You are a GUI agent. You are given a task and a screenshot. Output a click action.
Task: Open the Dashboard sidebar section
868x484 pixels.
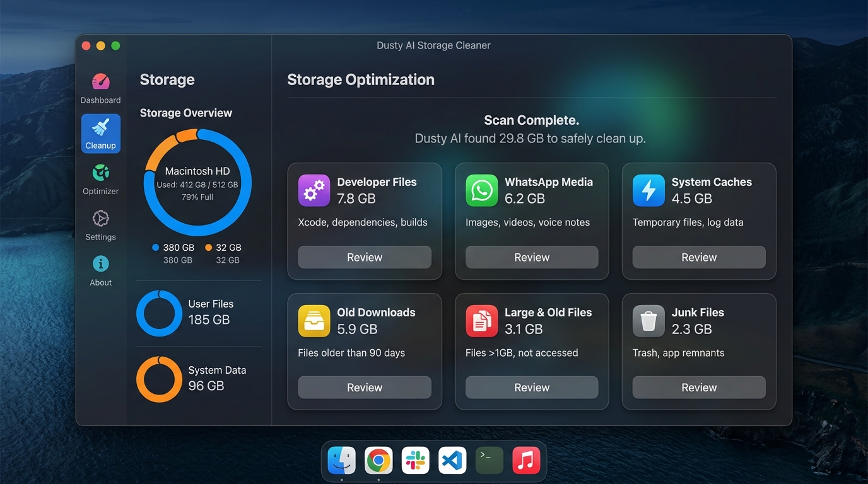tap(100, 88)
